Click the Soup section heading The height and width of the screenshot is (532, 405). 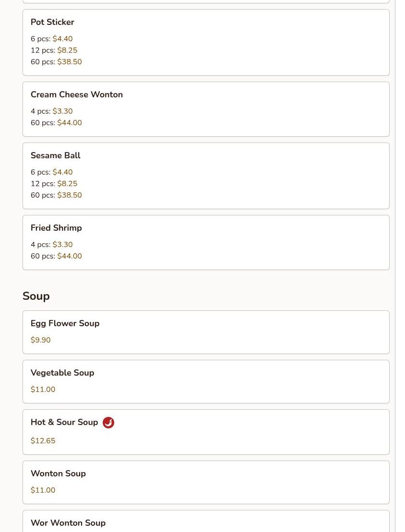(36, 296)
